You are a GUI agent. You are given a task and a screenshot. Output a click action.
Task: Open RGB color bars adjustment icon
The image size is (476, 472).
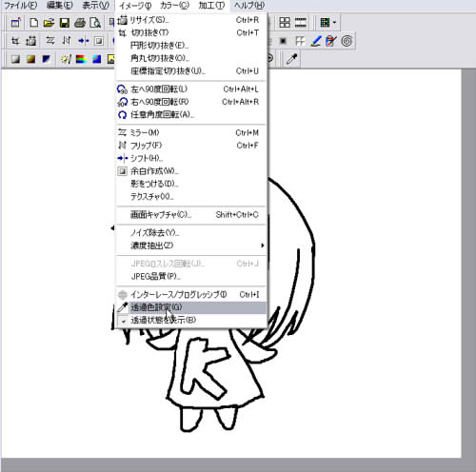point(81,59)
